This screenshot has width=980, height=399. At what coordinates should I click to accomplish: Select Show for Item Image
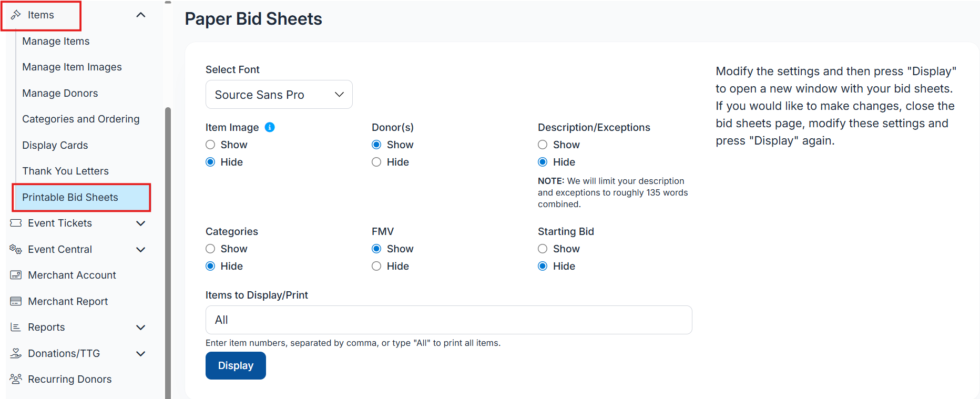click(x=210, y=145)
